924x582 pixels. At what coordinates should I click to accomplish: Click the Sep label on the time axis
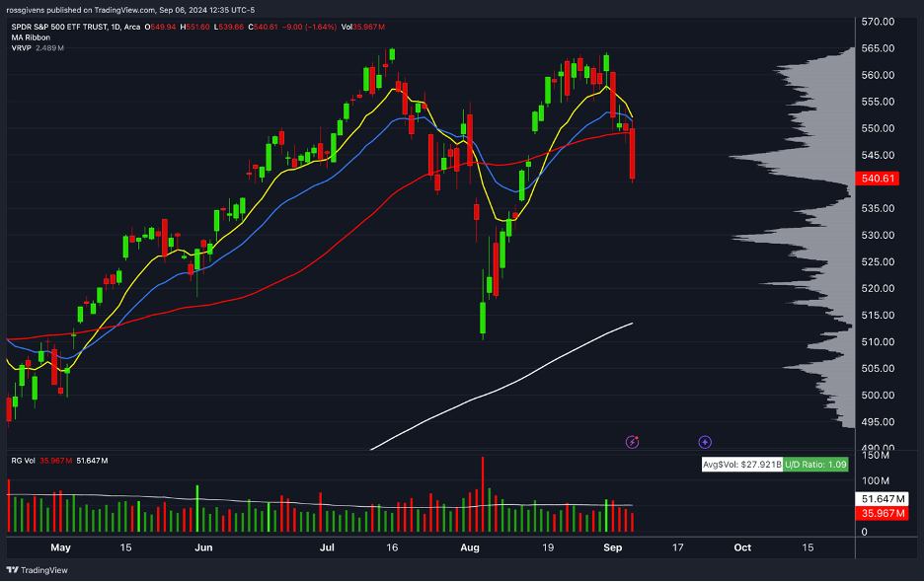coord(613,547)
